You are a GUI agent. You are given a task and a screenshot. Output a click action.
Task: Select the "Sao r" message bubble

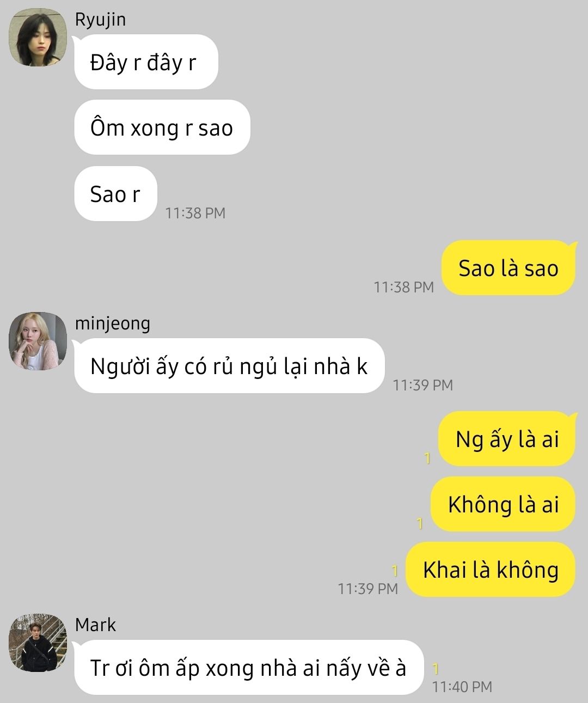click(x=115, y=193)
